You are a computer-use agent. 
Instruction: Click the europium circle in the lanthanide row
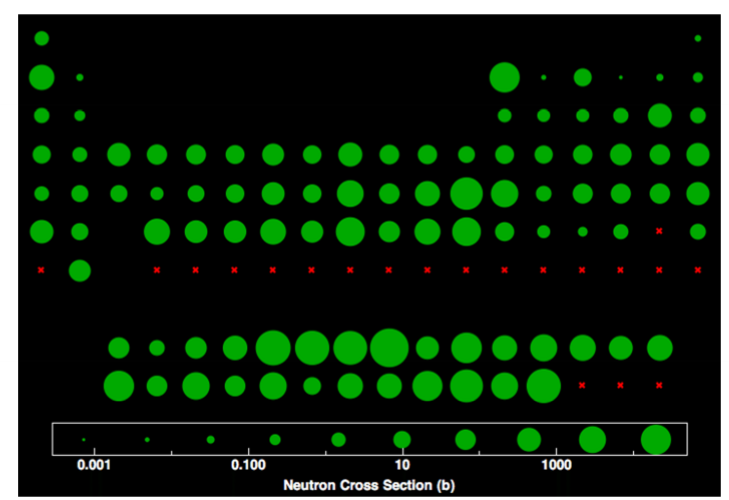350,348
